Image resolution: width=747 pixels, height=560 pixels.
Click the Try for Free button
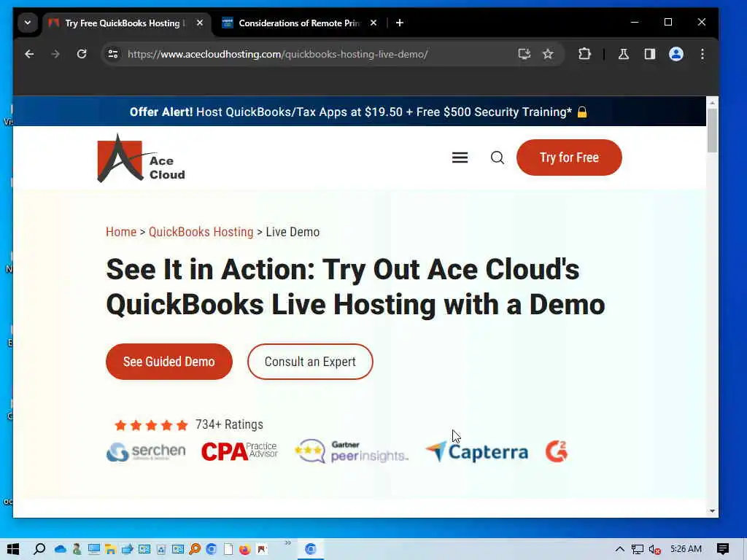569,157
